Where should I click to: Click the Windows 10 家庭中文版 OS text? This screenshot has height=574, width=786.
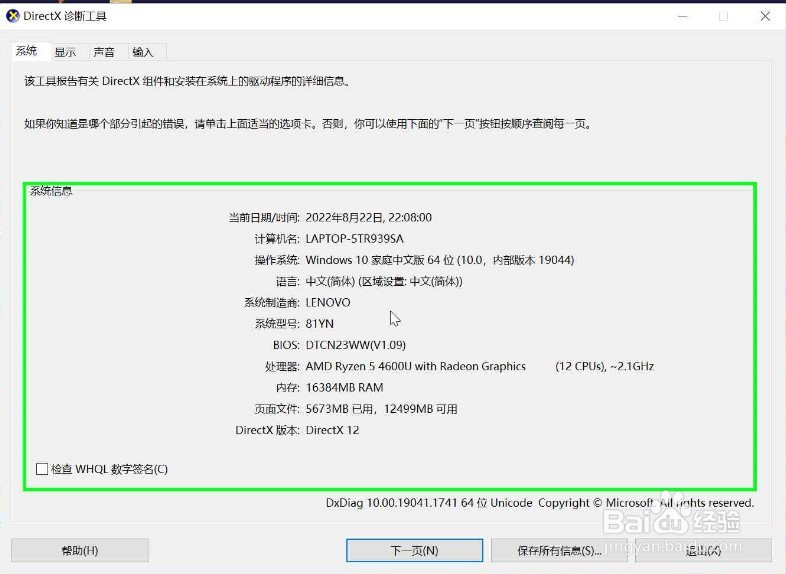(440, 260)
